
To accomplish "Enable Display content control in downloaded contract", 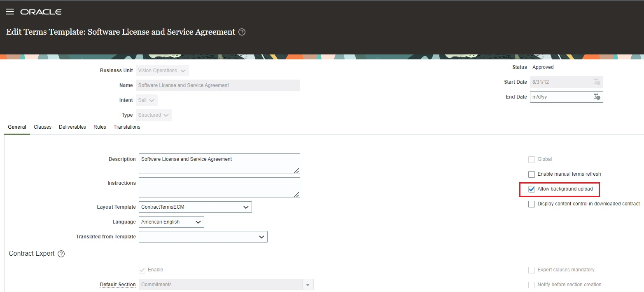I will click(x=532, y=204).
